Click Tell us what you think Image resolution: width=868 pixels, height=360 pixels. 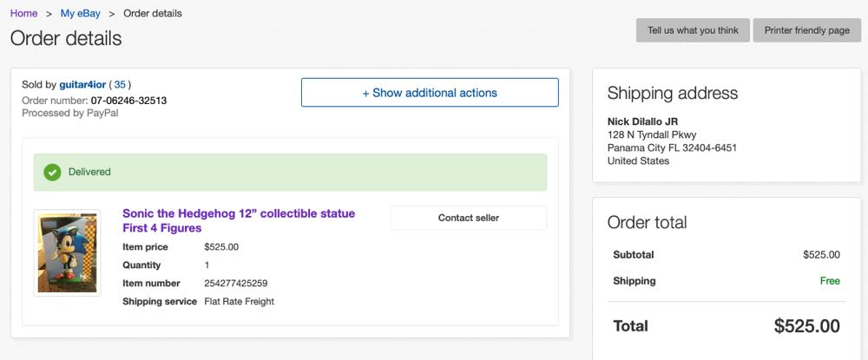pos(693,30)
